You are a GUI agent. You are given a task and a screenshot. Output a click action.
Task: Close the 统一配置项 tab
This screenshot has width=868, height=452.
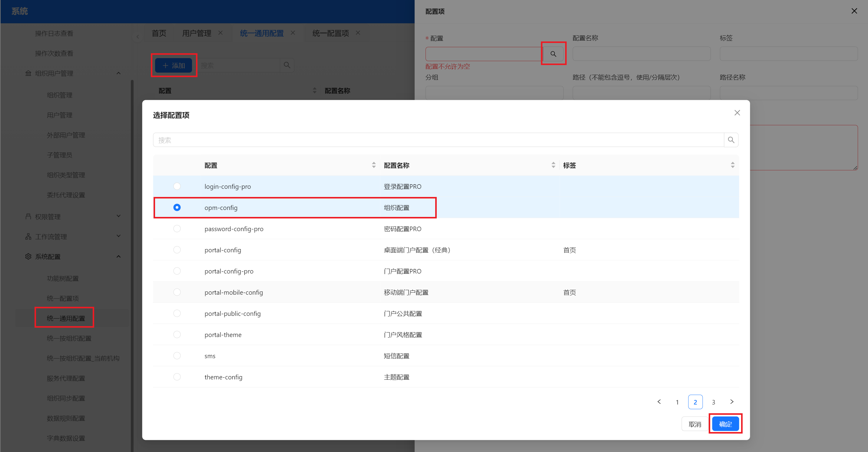coord(358,33)
